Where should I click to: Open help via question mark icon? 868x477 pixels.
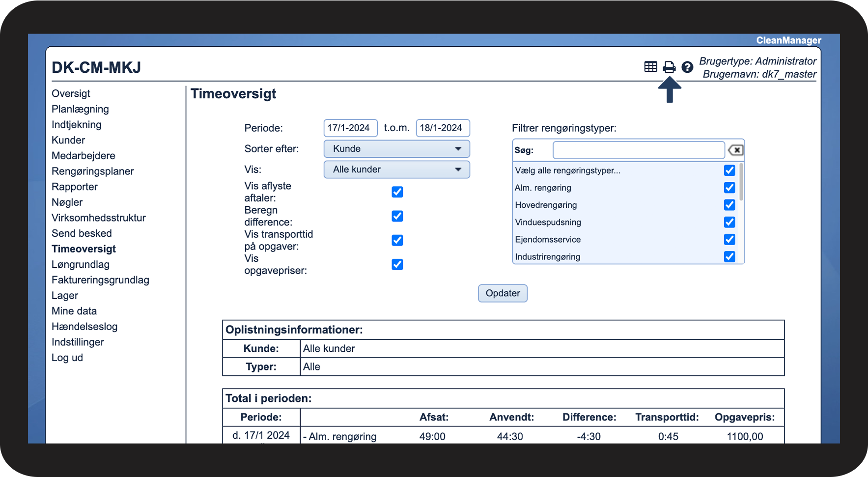[x=687, y=67]
